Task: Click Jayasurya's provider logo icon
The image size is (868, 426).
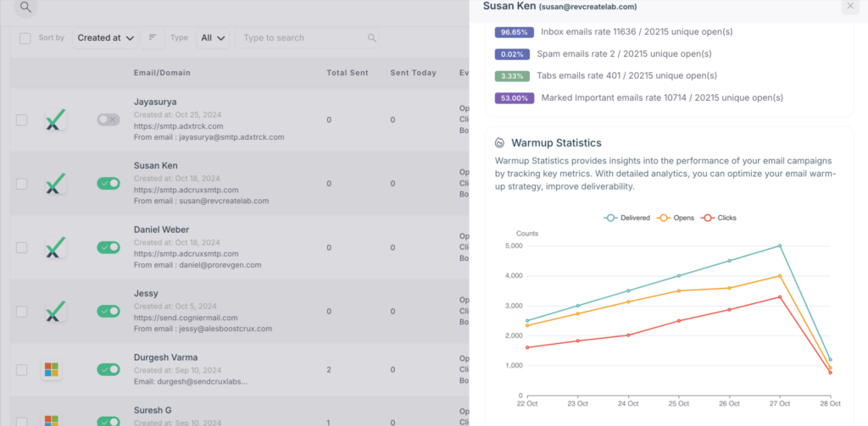Action: click(x=55, y=120)
